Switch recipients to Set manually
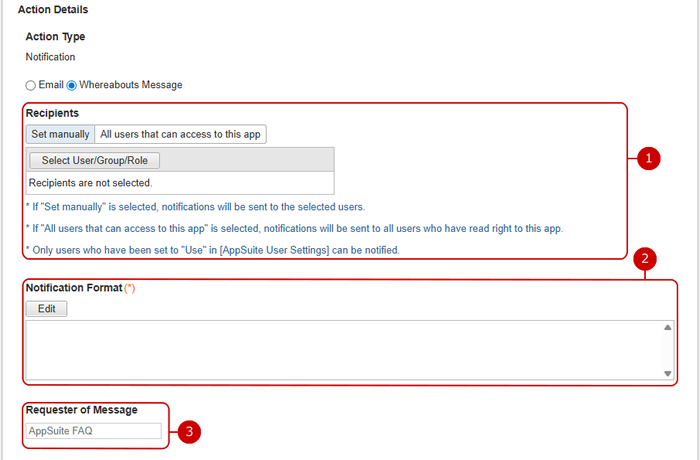 [60, 134]
